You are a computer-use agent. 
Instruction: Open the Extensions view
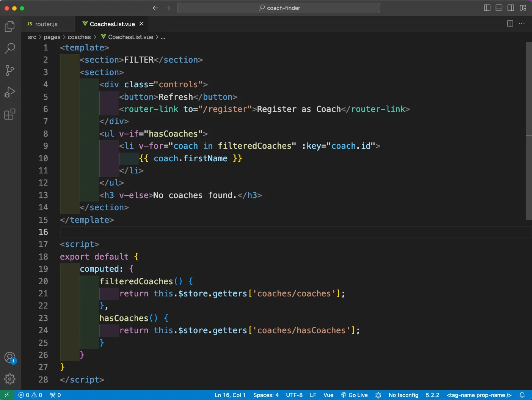coord(10,114)
